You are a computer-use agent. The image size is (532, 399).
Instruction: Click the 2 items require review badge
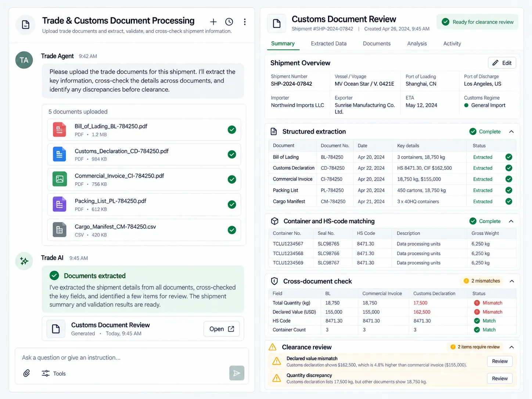pyautogui.click(x=475, y=347)
